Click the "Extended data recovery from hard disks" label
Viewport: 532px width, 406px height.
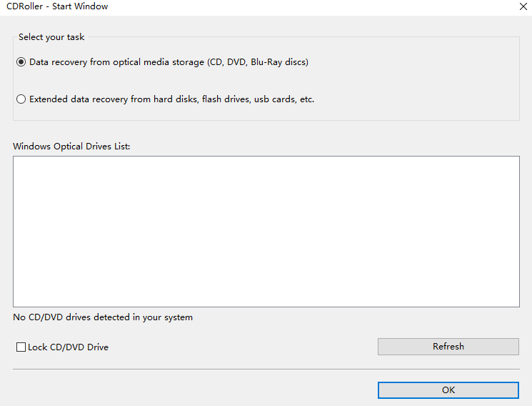(114, 99)
